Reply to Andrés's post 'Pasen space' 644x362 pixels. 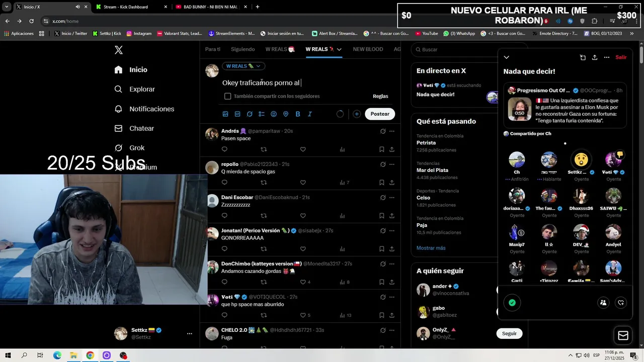click(224, 149)
